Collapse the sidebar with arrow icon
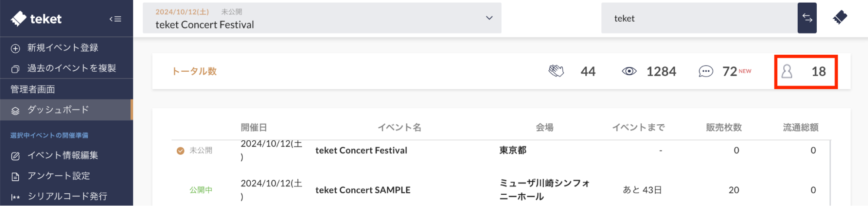868x206 pixels. [115, 19]
